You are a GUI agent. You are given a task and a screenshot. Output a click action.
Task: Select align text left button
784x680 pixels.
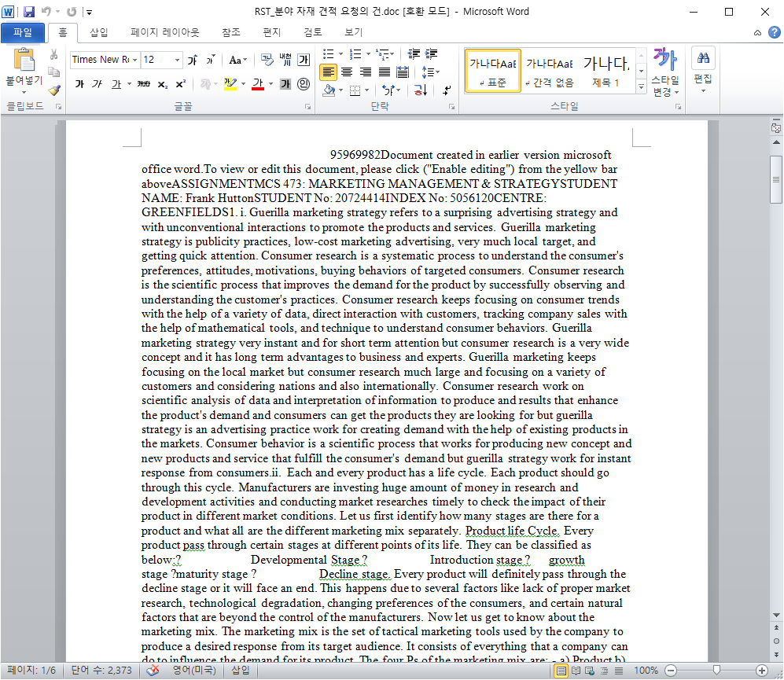coord(329,72)
